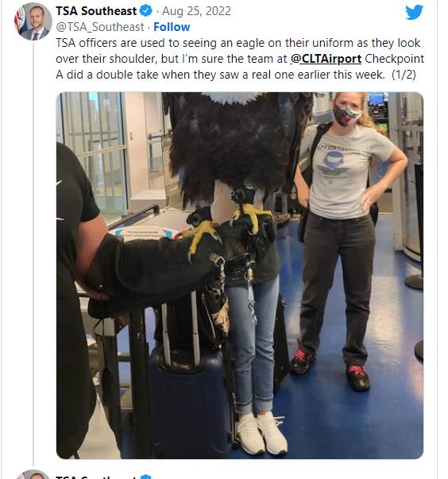This screenshot has width=448, height=479.
Task: Open the @CLTAirport mention link
Action: 326,59
